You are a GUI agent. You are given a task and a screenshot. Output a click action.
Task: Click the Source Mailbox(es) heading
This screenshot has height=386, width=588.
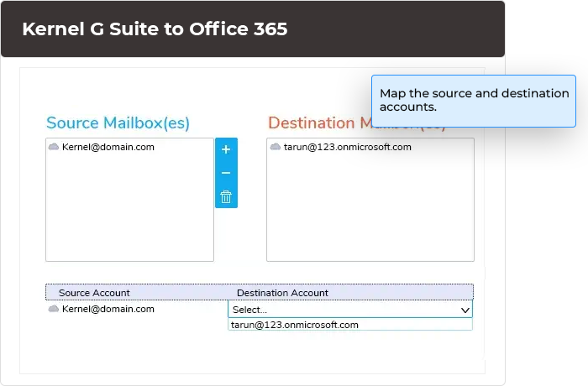(x=118, y=123)
